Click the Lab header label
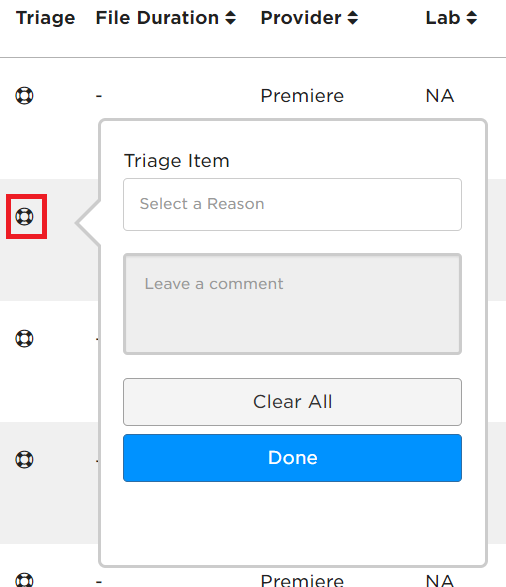The height and width of the screenshot is (587, 506). [x=443, y=18]
